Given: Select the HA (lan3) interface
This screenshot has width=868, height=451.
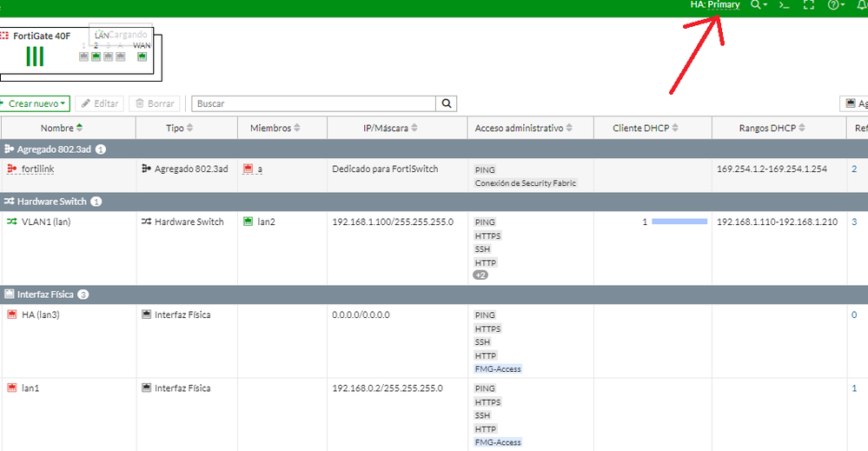Looking at the screenshot, I should (41, 315).
